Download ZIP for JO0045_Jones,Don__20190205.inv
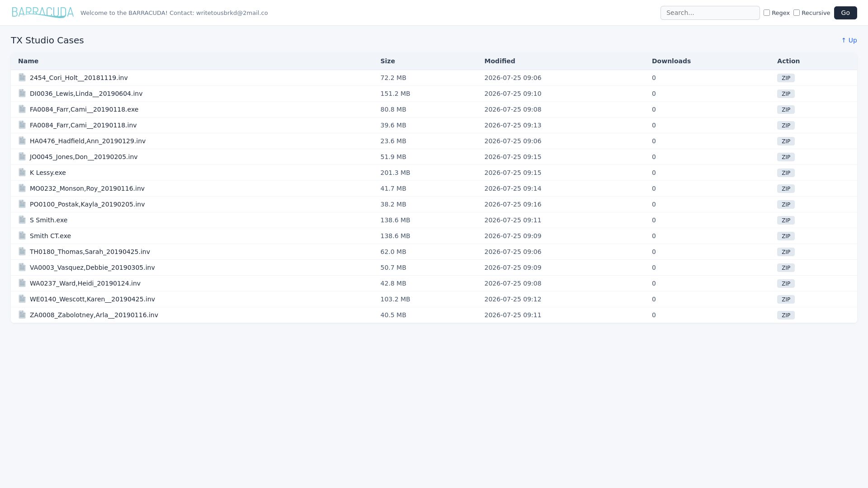This screenshot has height=488, width=868. tap(786, 157)
